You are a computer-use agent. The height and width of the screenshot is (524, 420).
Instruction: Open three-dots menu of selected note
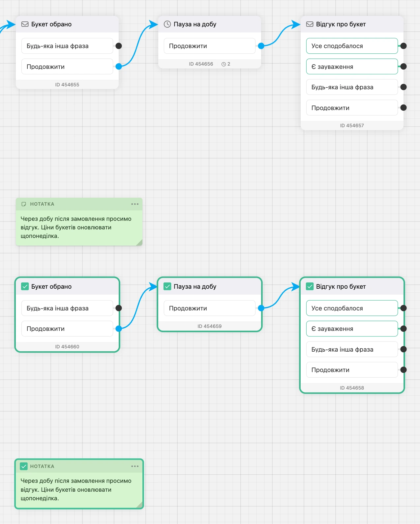135,466
